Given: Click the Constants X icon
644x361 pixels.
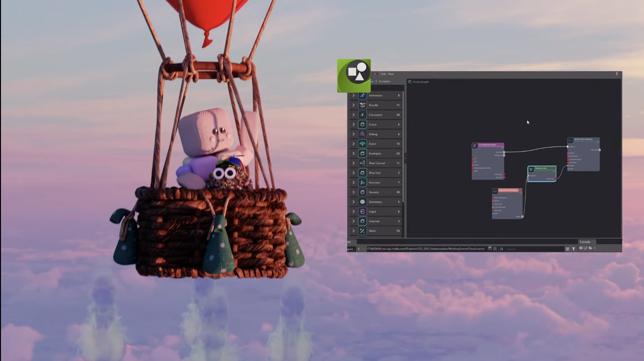Looking at the screenshot, I should point(361,115).
